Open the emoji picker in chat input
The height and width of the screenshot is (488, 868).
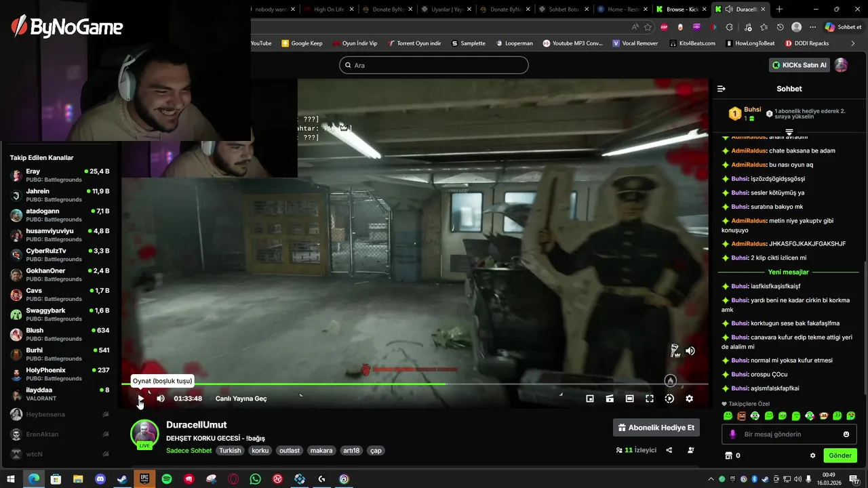coord(846,434)
